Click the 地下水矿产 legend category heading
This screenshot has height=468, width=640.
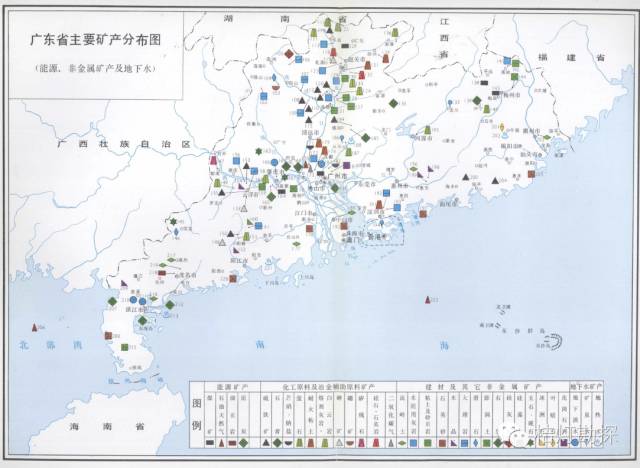(586, 387)
